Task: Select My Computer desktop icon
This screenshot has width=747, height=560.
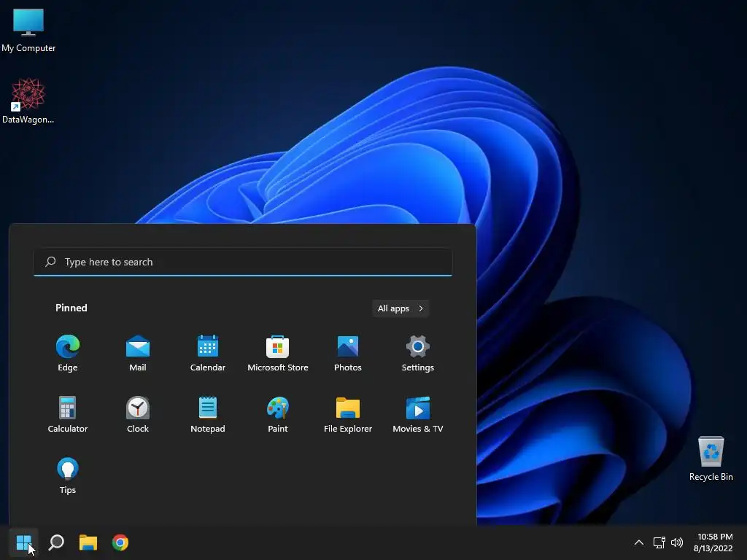Action: [x=28, y=30]
